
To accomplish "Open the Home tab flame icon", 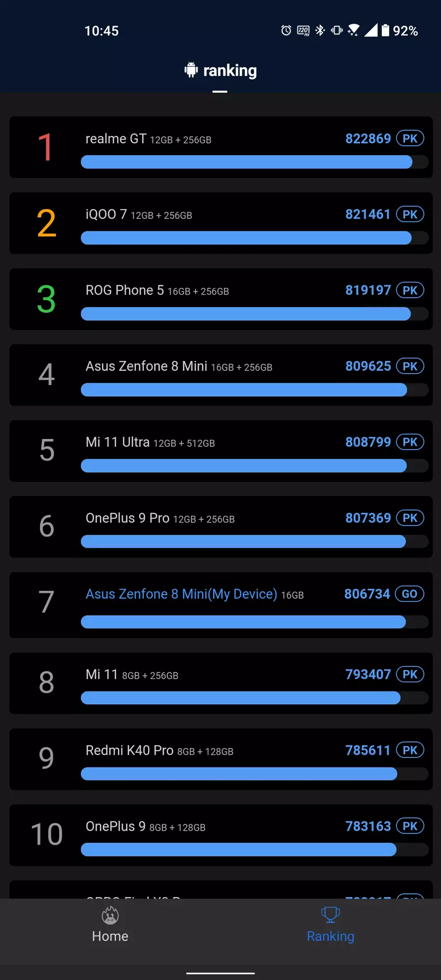I will (x=110, y=915).
